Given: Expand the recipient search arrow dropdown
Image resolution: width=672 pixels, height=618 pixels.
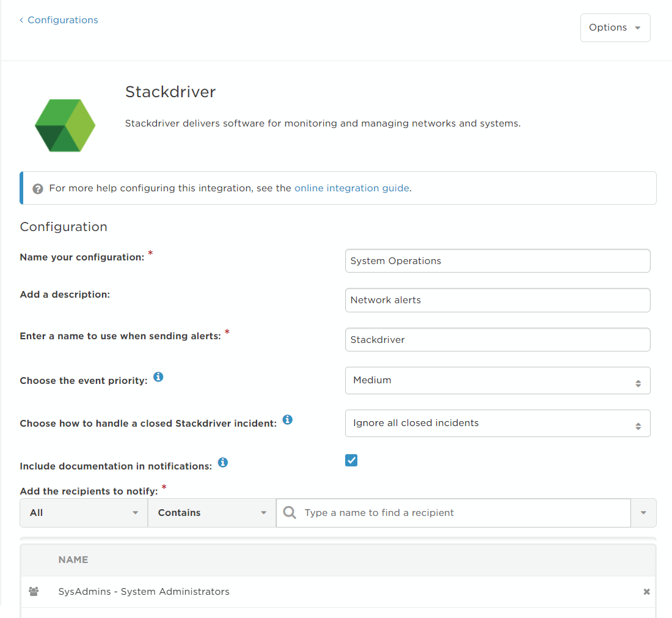Looking at the screenshot, I should [643, 513].
